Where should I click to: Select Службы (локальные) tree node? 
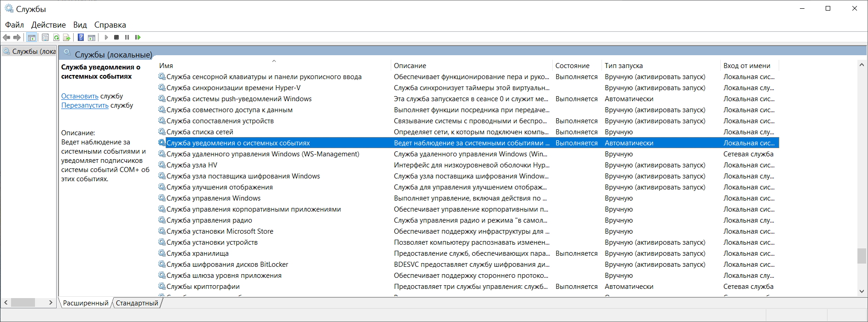point(33,52)
